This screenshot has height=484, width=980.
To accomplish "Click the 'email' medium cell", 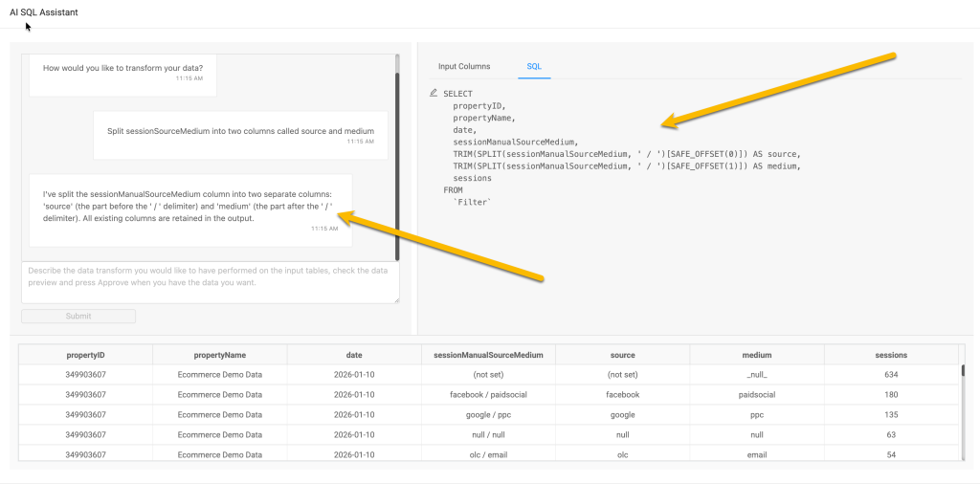I will click(x=757, y=454).
